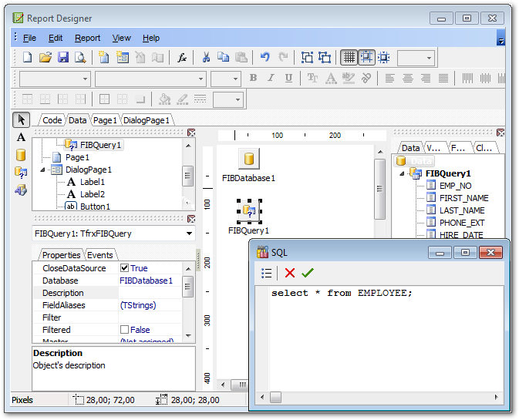519x420 pixels.
Task: Click the green checkmark in SQL editor
Action: coord(308,273)
